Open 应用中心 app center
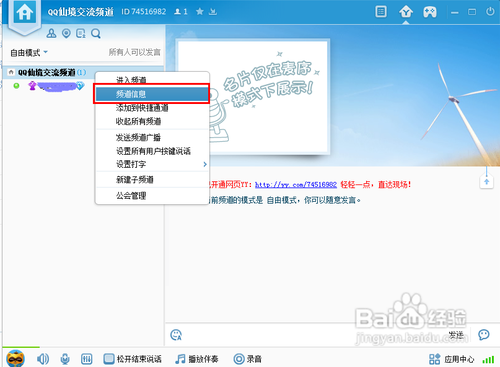Image resolution: width=500 pixels, height=367 pixels. (x=451, y=359)
